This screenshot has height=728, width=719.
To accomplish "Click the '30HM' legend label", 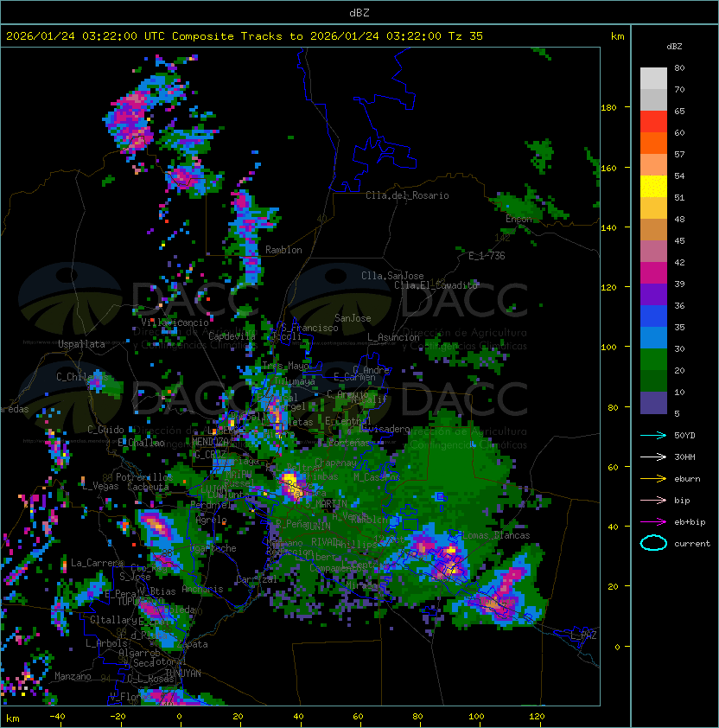I will tap(684, 457).
